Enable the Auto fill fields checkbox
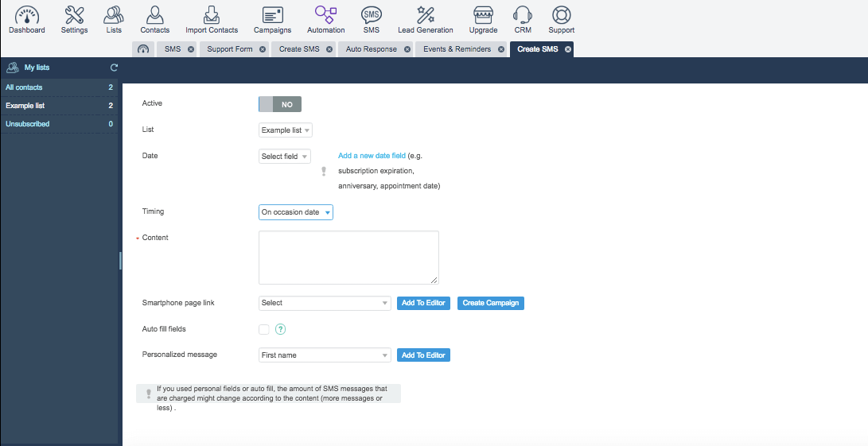The height and width of the screenshot is (446, 868). pyautogui.click(x=264, y=329)
